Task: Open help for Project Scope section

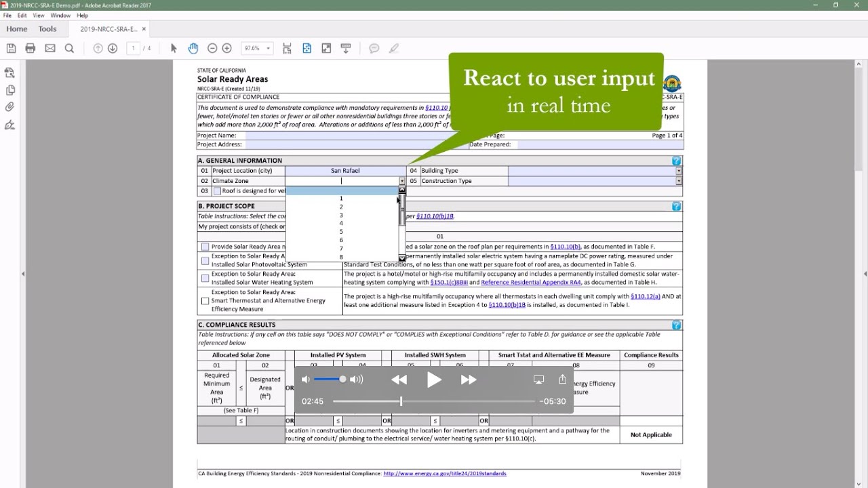Action: click(676, 206)
